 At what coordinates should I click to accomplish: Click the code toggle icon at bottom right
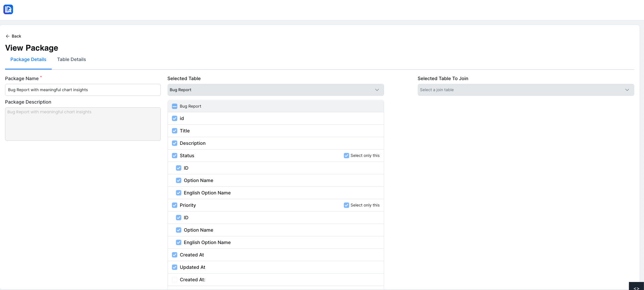[x=636, y=288]
